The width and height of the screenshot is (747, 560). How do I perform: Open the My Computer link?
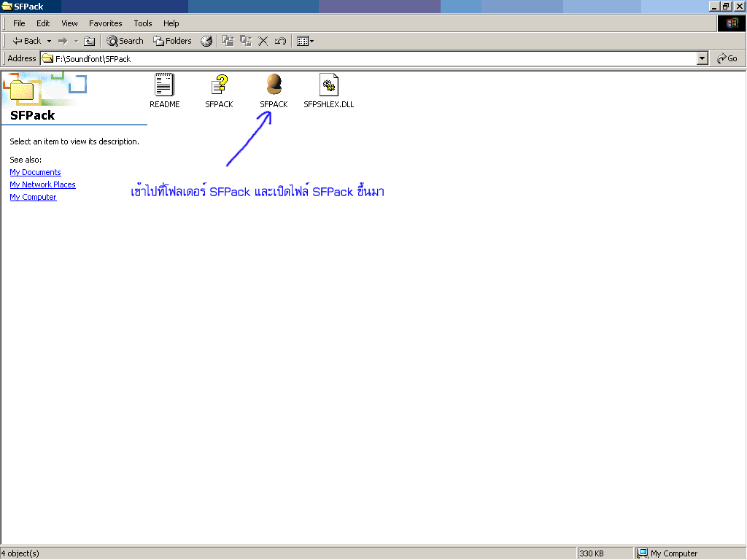pyautogui.click(x=33, y=197)
